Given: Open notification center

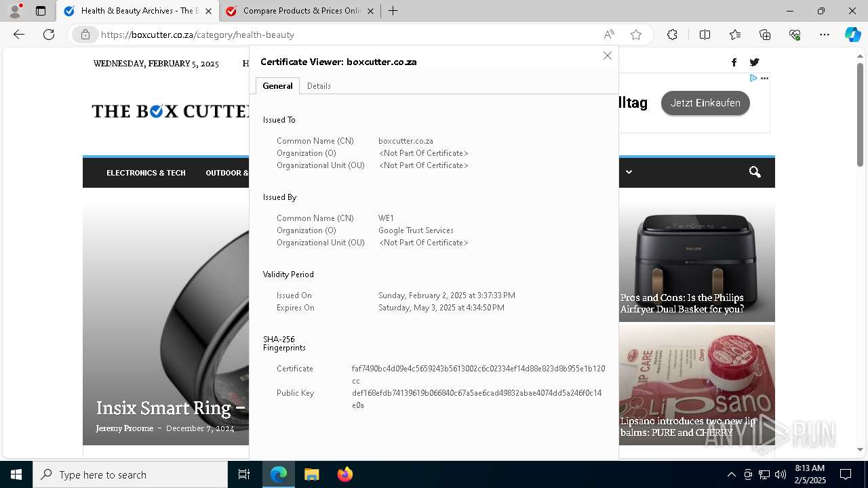Looking at the screenshot, I should pyautogui.click(x=846, y=474).
